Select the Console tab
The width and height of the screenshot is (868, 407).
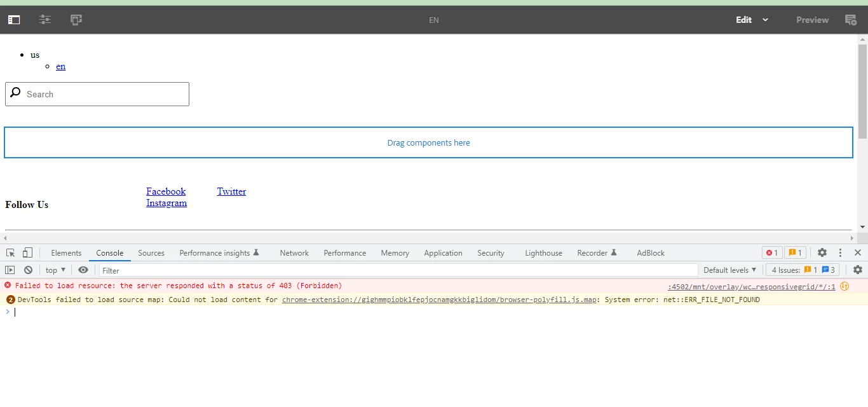coord(110,252)
